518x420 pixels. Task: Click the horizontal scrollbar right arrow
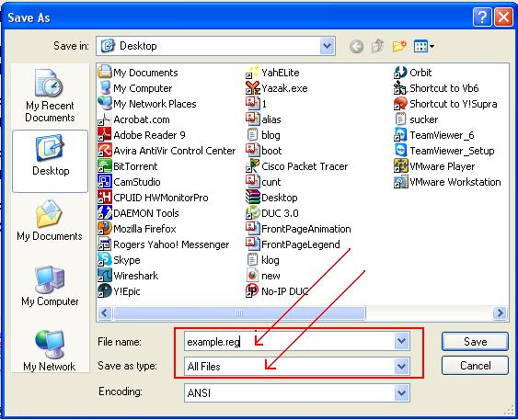pos(501,312)
